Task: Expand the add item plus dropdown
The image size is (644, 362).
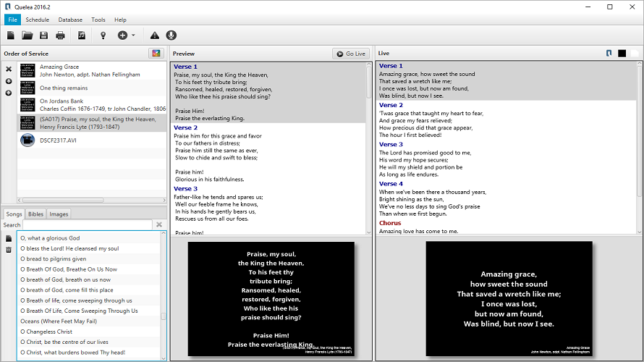Action: pyautogui.click(x=127, y=35)
